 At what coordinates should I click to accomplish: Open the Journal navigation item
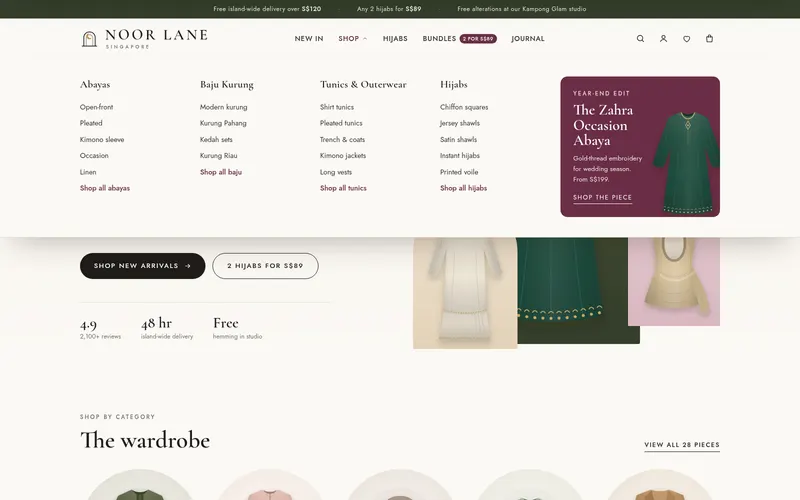[528, 39]
